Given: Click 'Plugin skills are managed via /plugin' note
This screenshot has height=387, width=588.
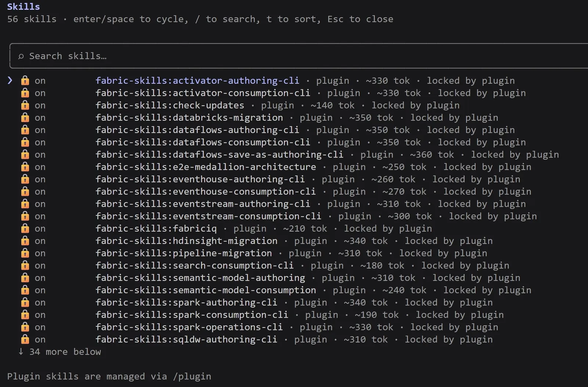Looking at the screenshot, I should tap(109, 377).
